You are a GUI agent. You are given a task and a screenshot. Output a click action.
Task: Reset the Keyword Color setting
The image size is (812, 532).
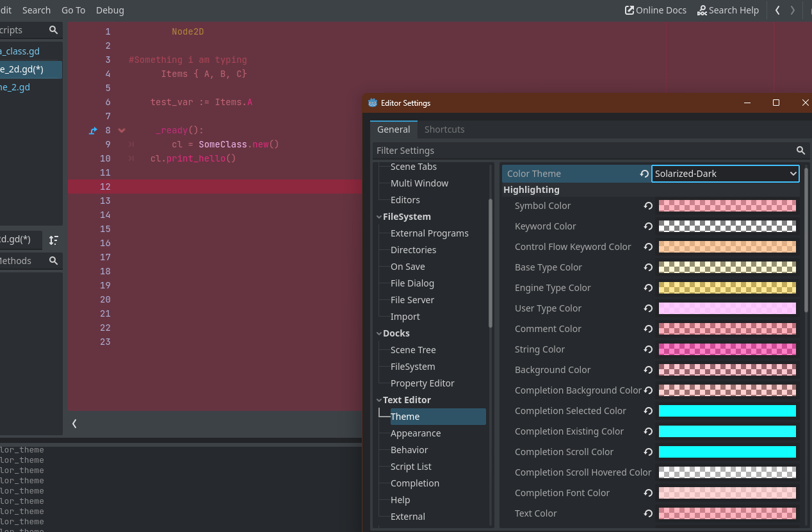pos(648,226)
